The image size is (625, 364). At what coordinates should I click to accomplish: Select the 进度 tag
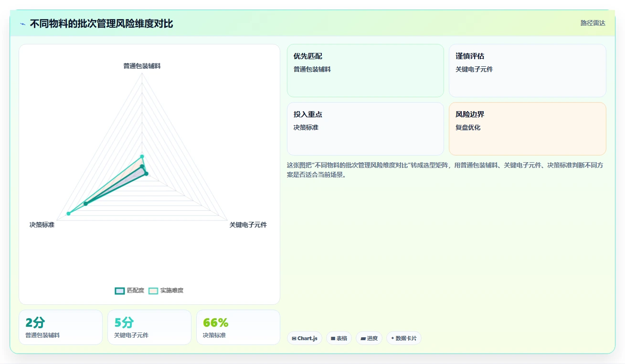click(369, 338)
